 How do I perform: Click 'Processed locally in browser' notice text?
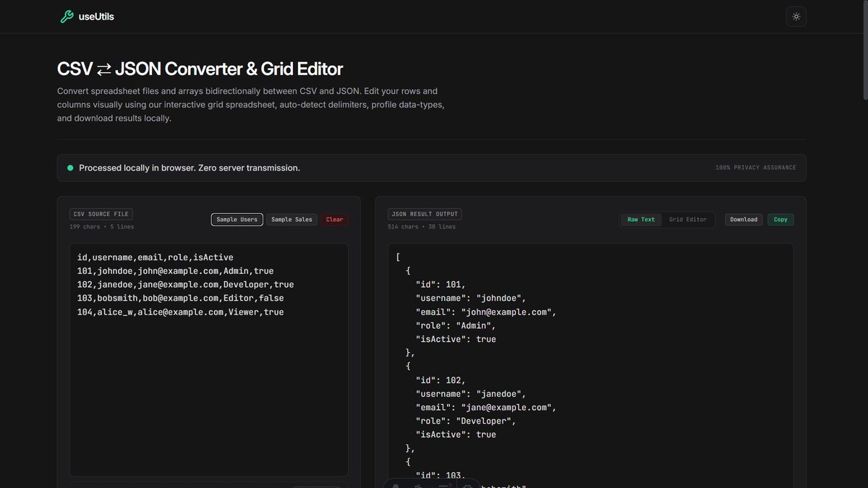coord(190,168)
